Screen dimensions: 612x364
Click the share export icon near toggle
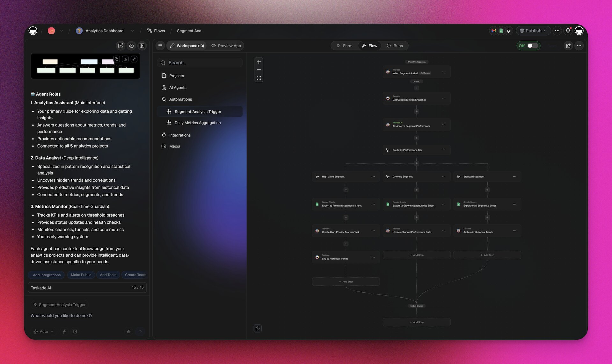[568, 46]
